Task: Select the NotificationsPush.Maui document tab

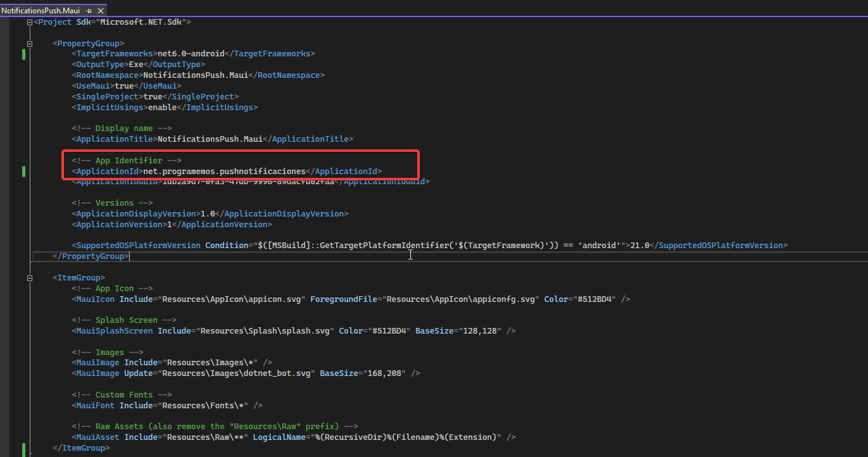Action: 41,10
